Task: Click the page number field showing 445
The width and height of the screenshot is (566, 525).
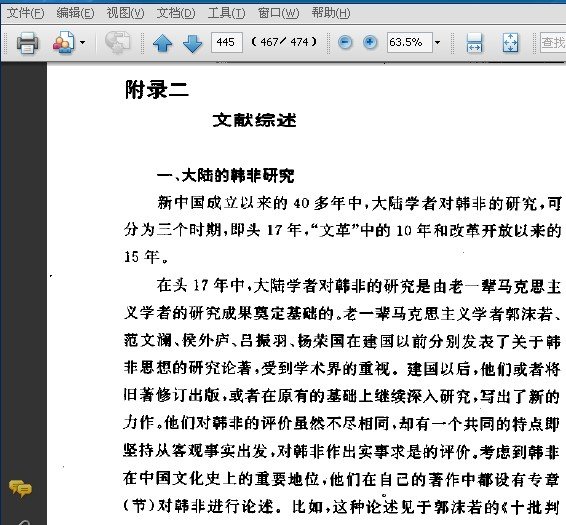Action: (227, 42)
